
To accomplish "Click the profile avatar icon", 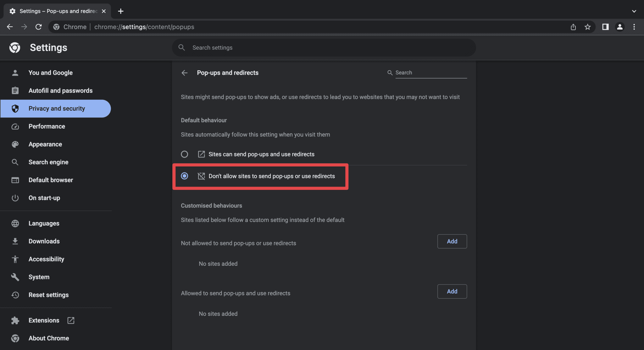I will [x=619, y=27].
